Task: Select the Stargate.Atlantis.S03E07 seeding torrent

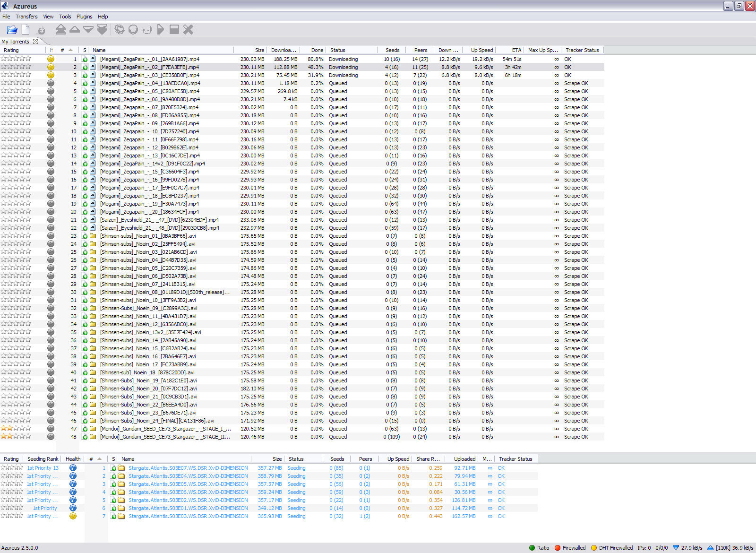Action: (188, 468)
